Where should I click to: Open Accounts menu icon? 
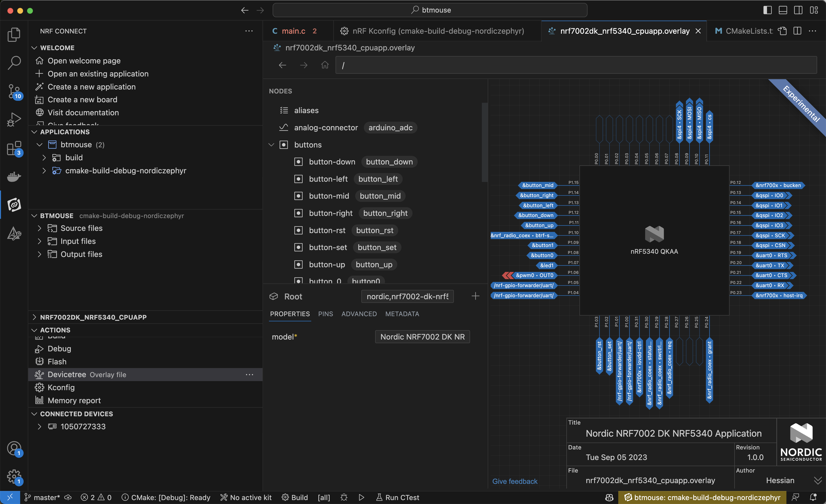coord(14,448)
